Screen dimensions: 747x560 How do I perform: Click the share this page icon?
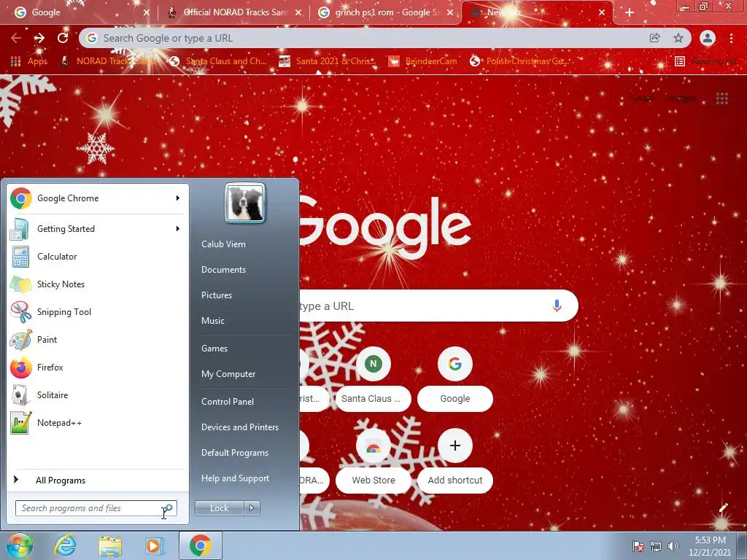(x=654, y=38)
